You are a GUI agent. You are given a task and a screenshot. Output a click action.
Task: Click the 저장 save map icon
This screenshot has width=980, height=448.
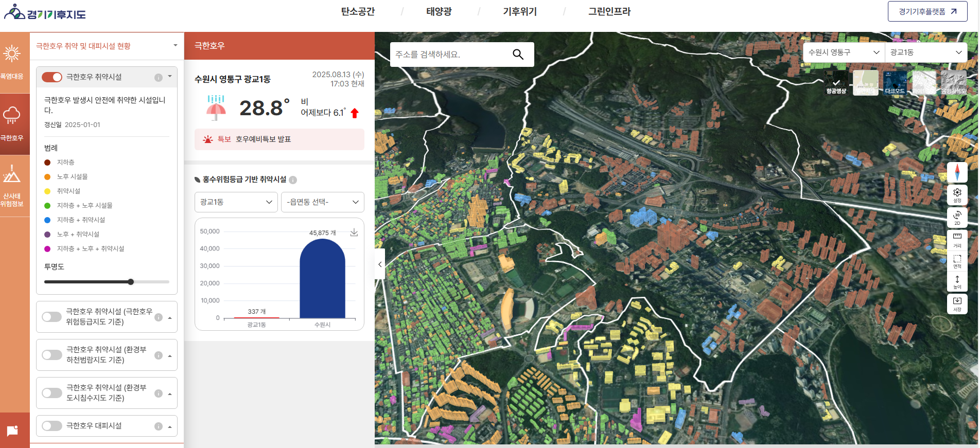pos(957,303)
